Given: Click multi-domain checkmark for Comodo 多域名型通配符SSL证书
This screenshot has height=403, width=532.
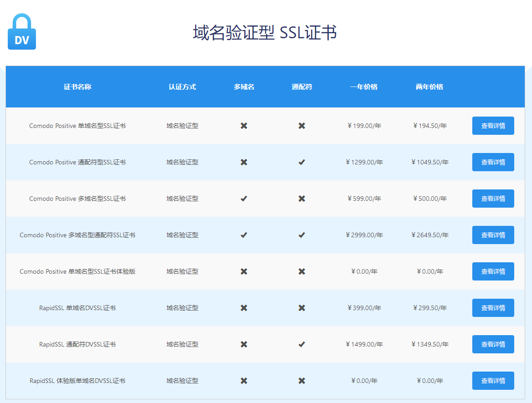Looking at the screenshot, I should click(x=243, y=235).
